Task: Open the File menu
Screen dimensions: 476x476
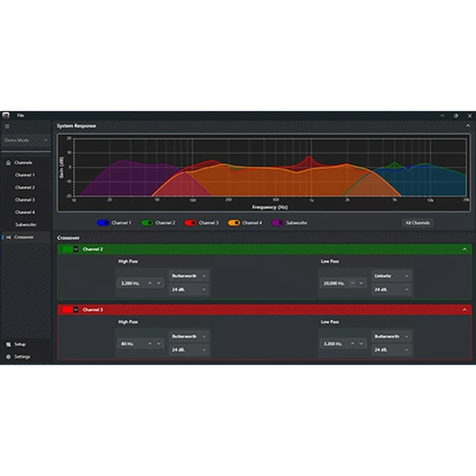Action: pos(21,115)
